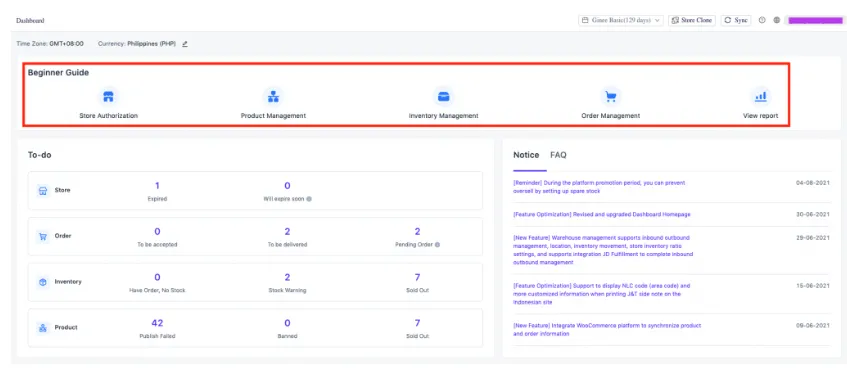Click the Dashboard page title
Viewport: 847px width, 368px height.
point(30,21)
